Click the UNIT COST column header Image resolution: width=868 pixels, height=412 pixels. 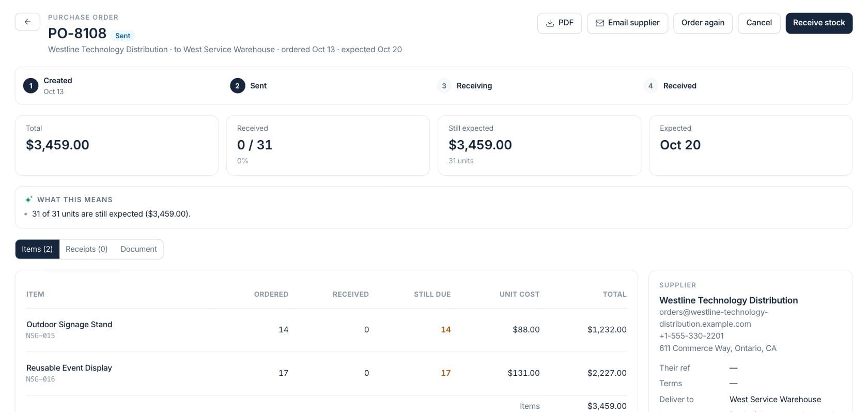519,294
